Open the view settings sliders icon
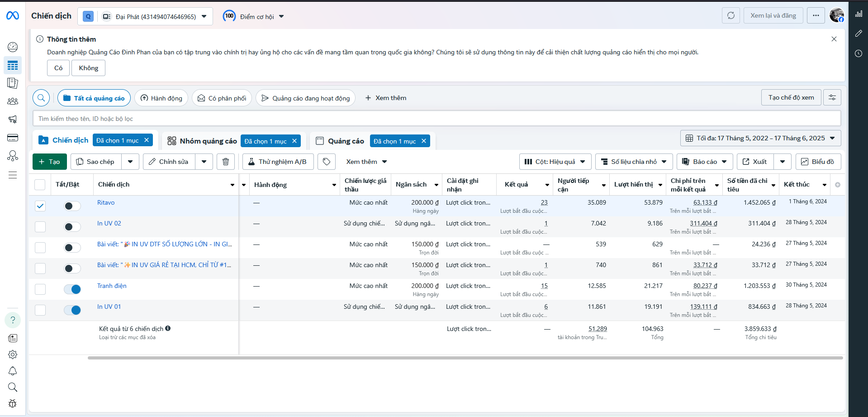Screen dimensions: 868x417 pyautogui.click(x=832, y=97)
